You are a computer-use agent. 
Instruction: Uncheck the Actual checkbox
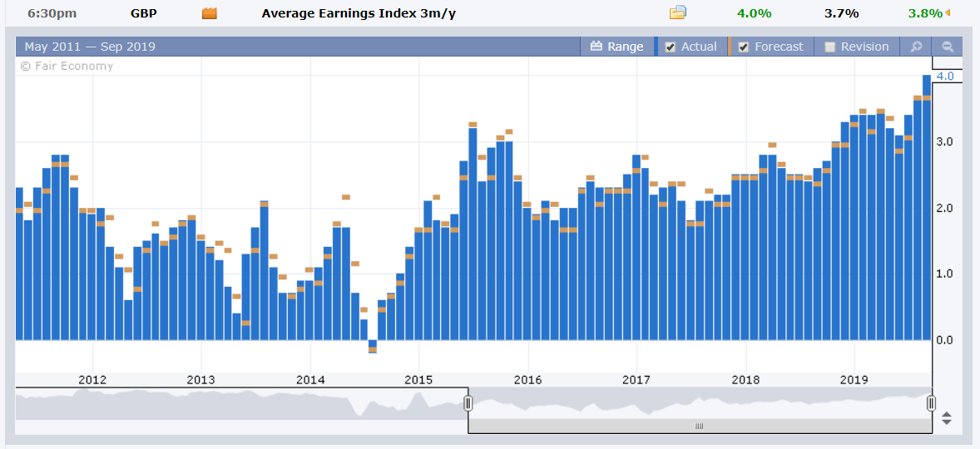[x=671, y=47]
